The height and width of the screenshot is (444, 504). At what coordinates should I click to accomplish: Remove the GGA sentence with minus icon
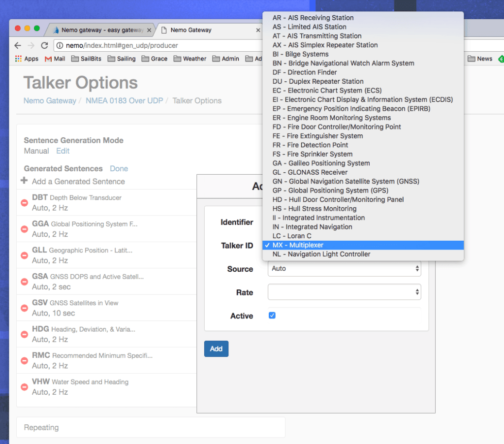click(x=24, y=229)
